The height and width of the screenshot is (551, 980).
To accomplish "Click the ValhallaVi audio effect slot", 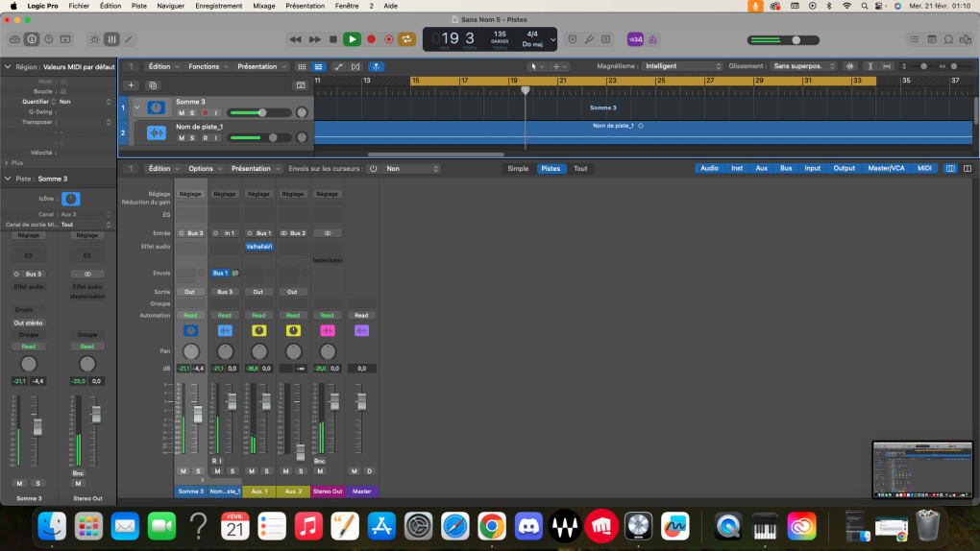I will pos(258,246).
